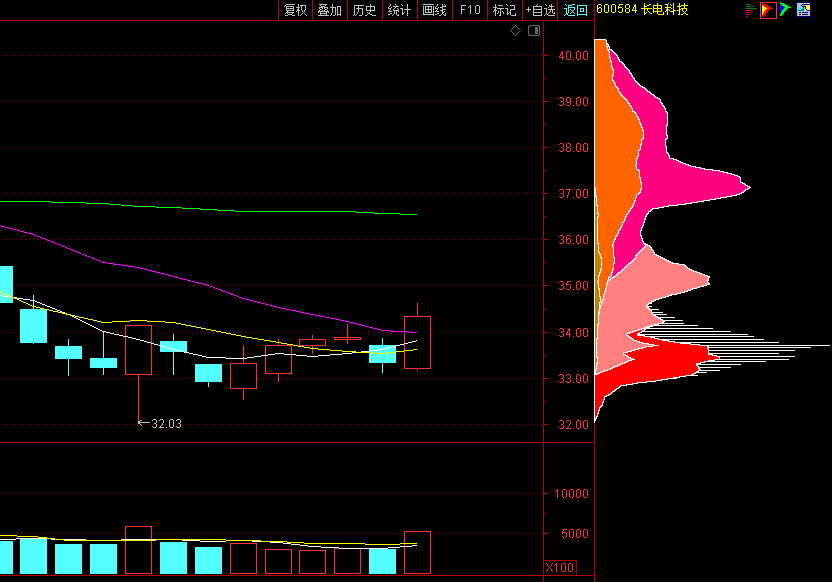Click the 标记 mark button
Viewport: 832px width, 582px height.
click(x=504, y=10)
